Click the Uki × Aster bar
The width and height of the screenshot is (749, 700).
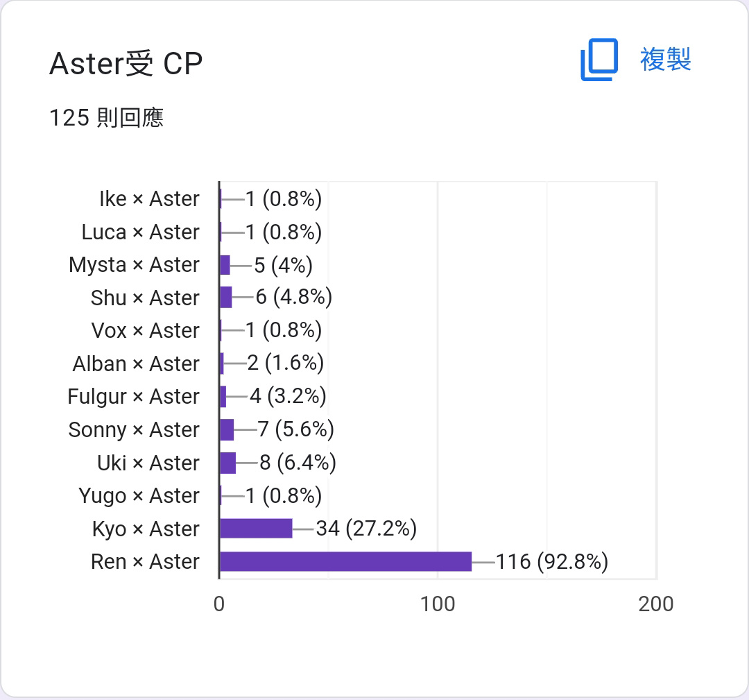[x=228, y=463]
